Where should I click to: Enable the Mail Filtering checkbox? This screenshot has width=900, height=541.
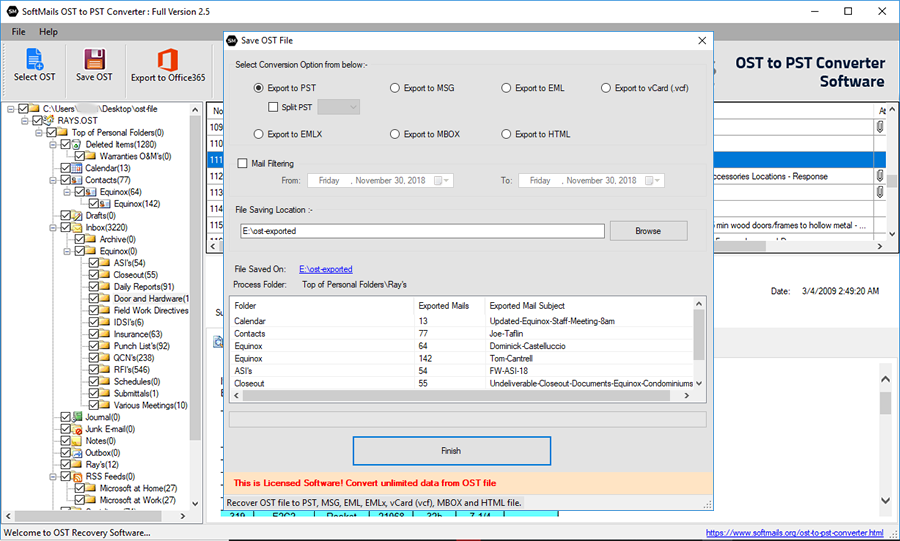tap(242, 163)
